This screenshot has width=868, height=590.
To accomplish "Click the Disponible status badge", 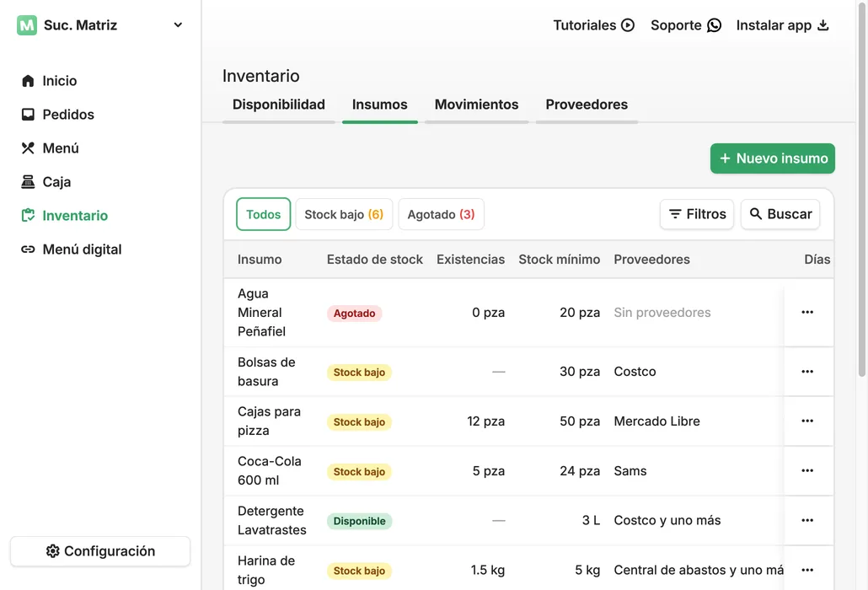I will 359,522.
